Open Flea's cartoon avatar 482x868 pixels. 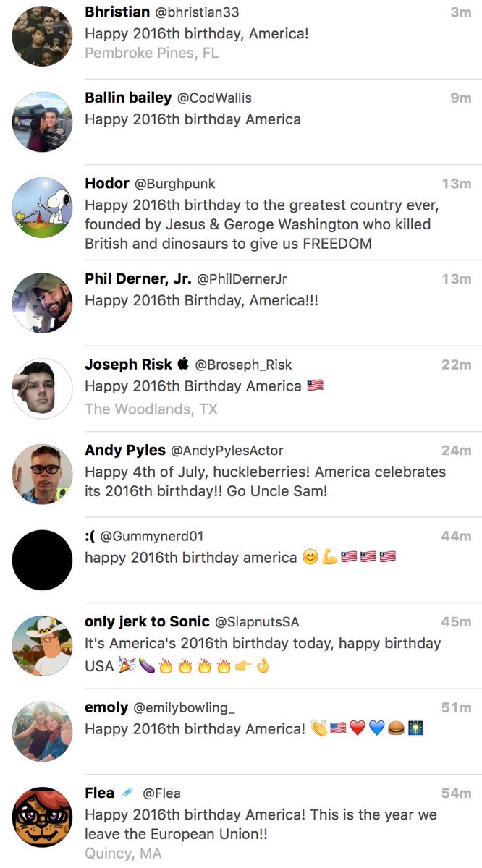tap(42, 817)
